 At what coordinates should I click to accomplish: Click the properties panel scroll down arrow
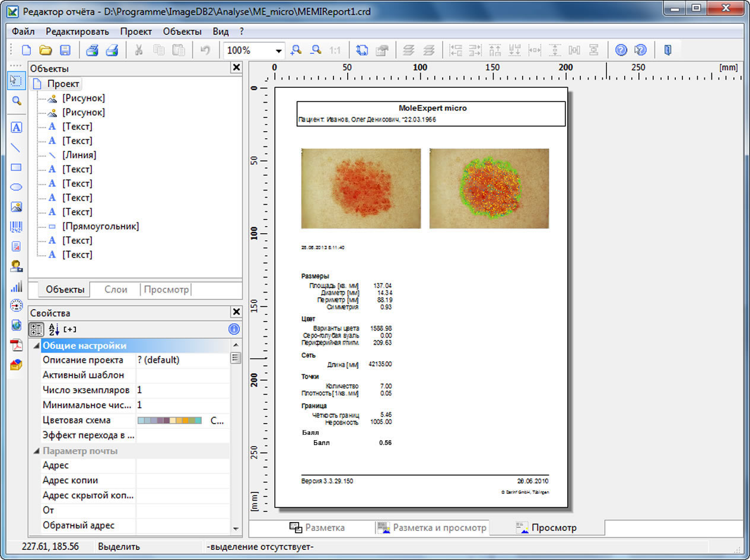click(x=236, y=528)
